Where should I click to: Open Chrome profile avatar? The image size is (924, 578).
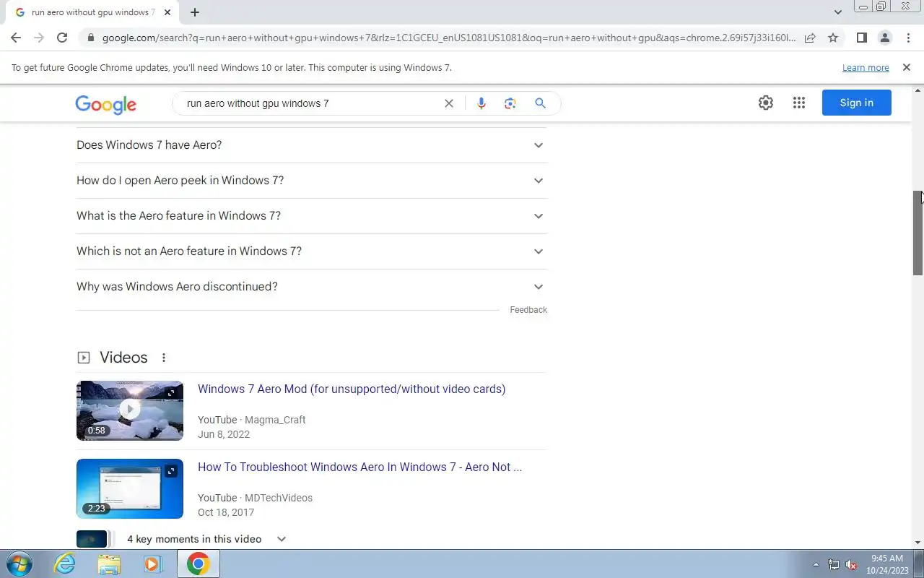884,38
